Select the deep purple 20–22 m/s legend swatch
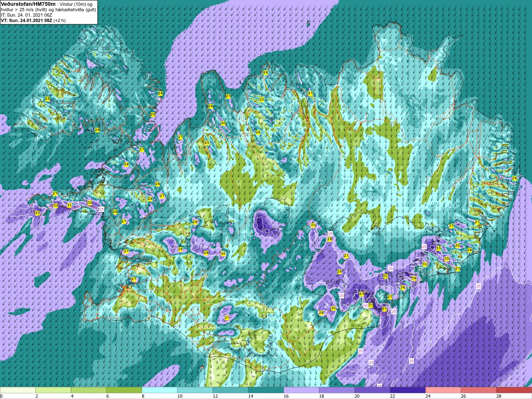Screen dimensions: 532x399 click(372, 390)
